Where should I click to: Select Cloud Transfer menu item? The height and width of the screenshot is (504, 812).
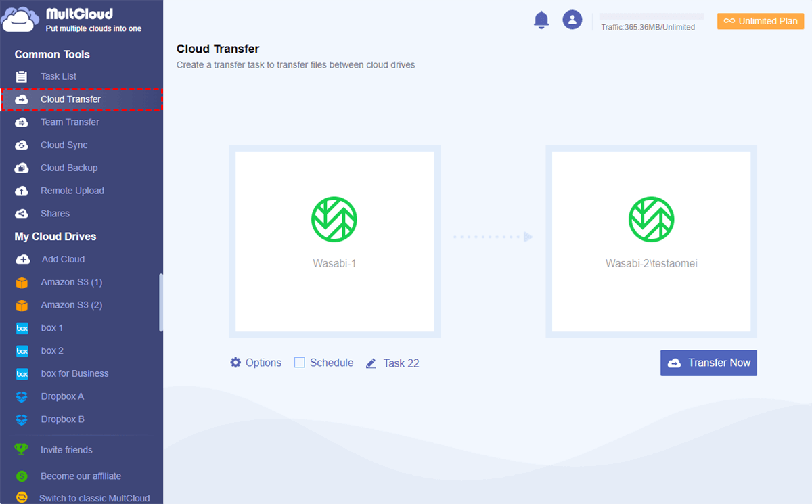pyautogui.click(x=81, y=99)
